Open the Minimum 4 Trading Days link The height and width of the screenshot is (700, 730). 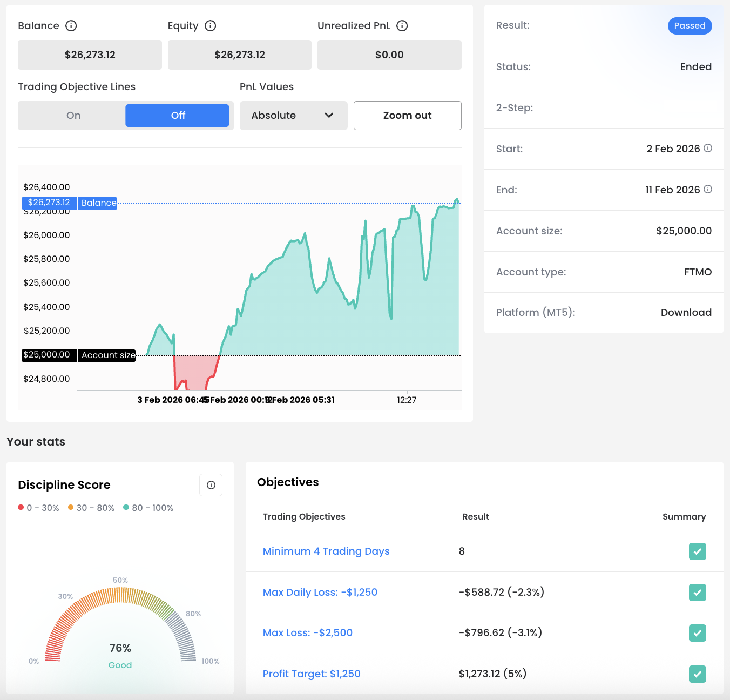click(326, 551)
